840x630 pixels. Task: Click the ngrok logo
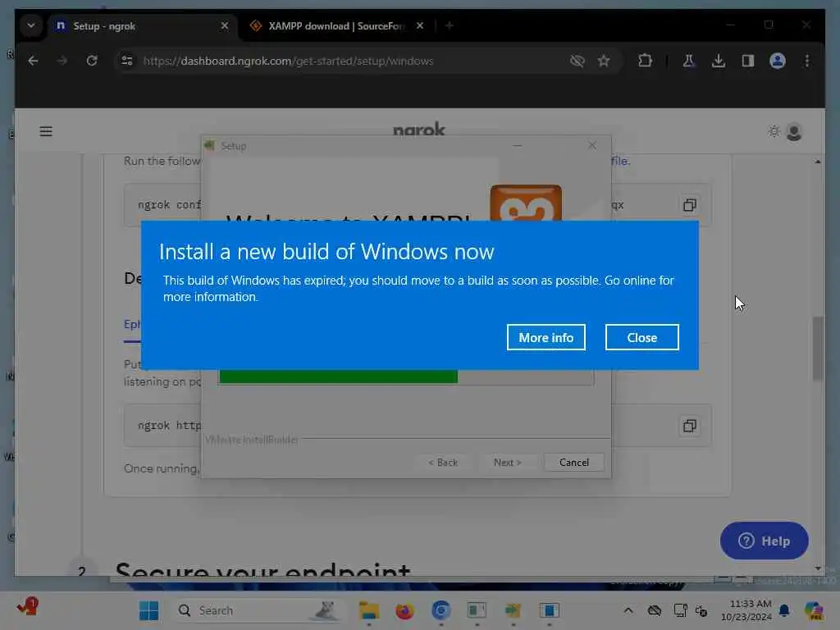419,129
